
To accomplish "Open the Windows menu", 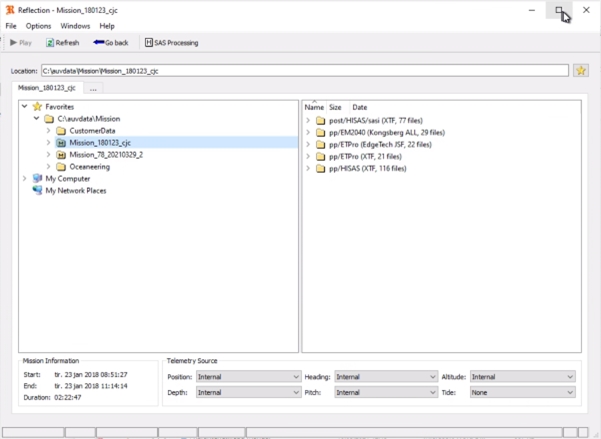I will pyautogui.click(x=75, y=26).
